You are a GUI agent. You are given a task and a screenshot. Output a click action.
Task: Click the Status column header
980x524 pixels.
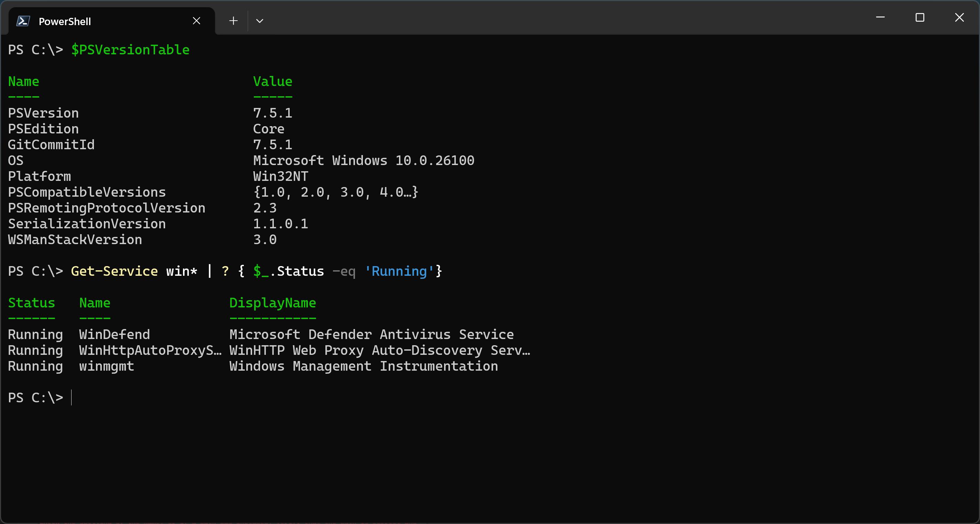pyautogui.click(x=32, y=303)
